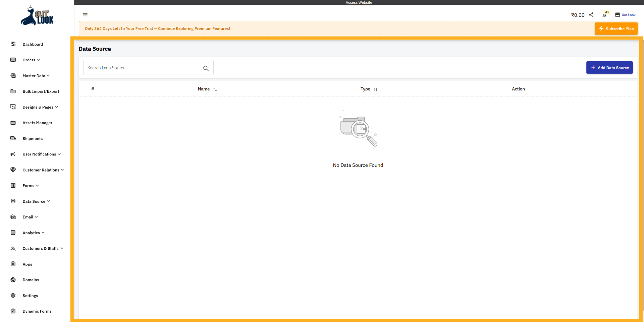Screen dimensions: 644x322
Task: Open notifications via the bell icon
Action: point(605,15)
